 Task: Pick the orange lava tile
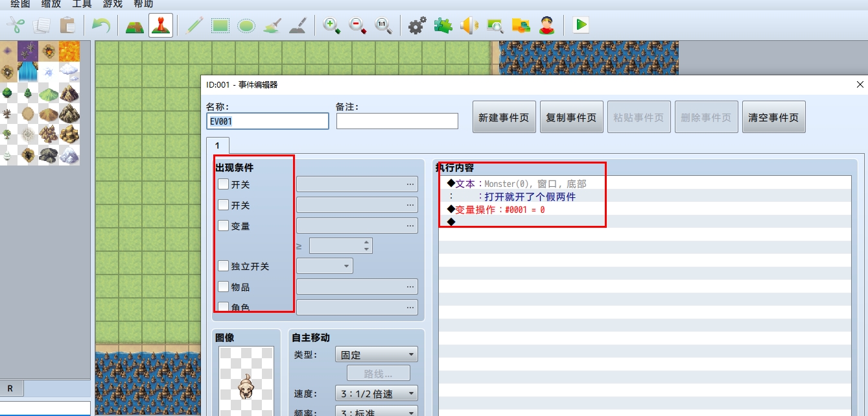pos(69,51)
